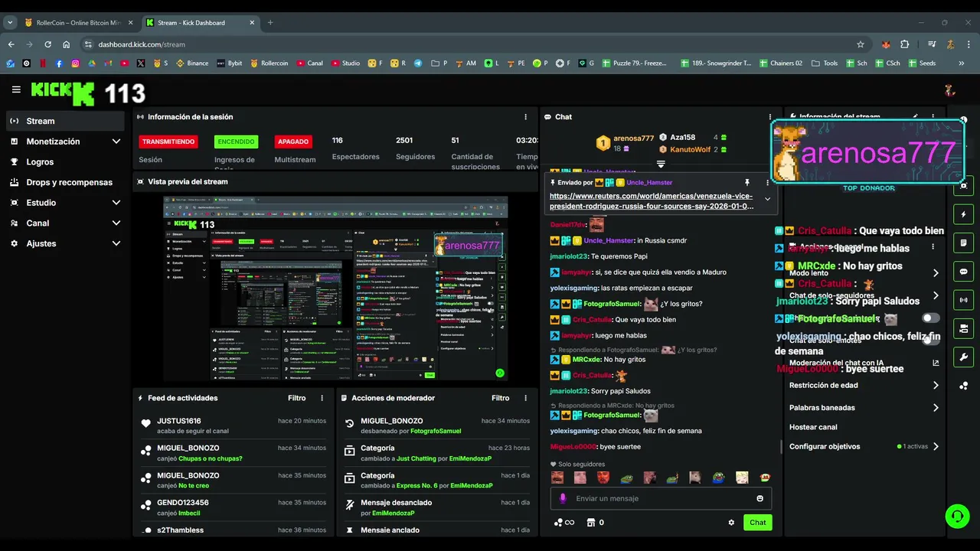Click the Filtro button in Feed de actividades
The height and width of the screenshot is (551, 980).
click(297, 398)
